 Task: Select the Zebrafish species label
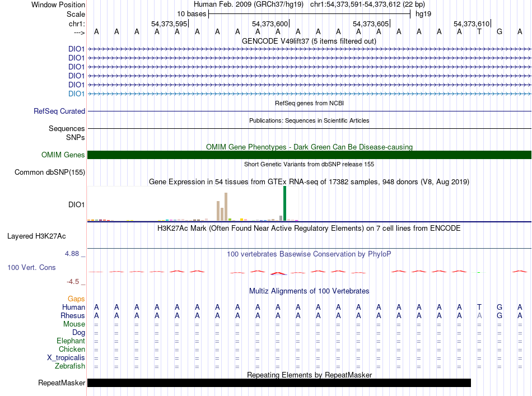pos(70,366)
